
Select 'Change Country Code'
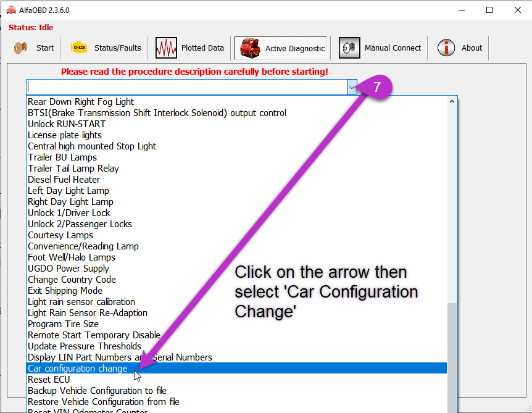[x=236, y=280]
